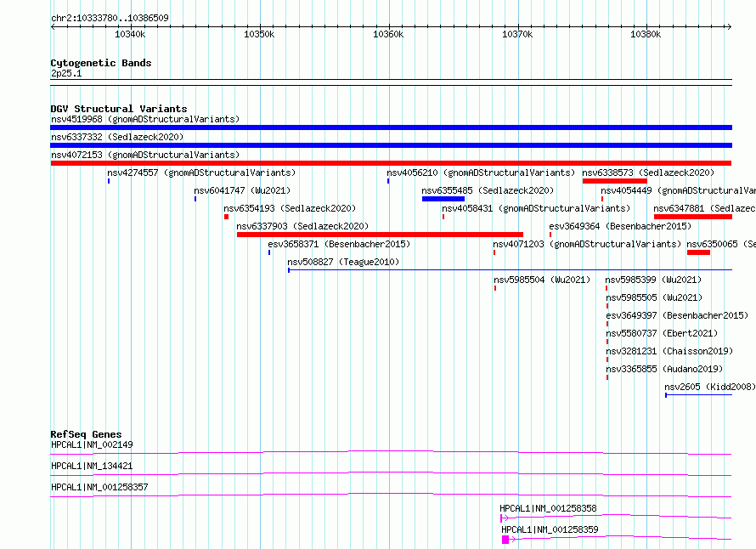The width and height of the screenshot is (756, 549).
Task: Click the nsv4519968 gnomAD variant label
Action: pos(145,119)
